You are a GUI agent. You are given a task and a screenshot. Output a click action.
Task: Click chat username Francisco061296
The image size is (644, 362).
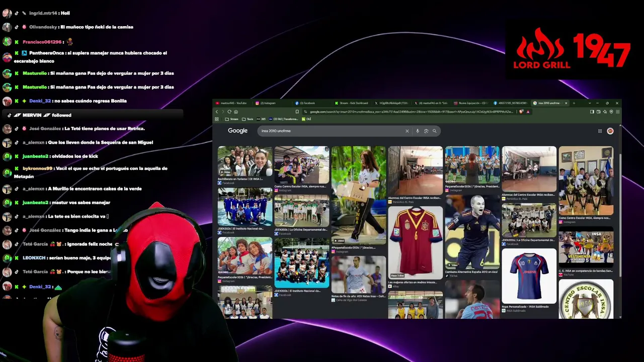[x=42, y=42]
